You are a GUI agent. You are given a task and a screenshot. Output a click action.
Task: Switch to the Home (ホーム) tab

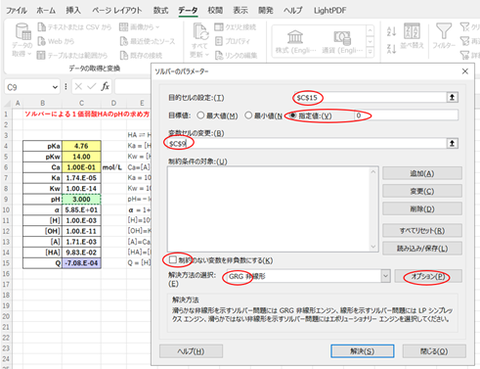[46, 11]
